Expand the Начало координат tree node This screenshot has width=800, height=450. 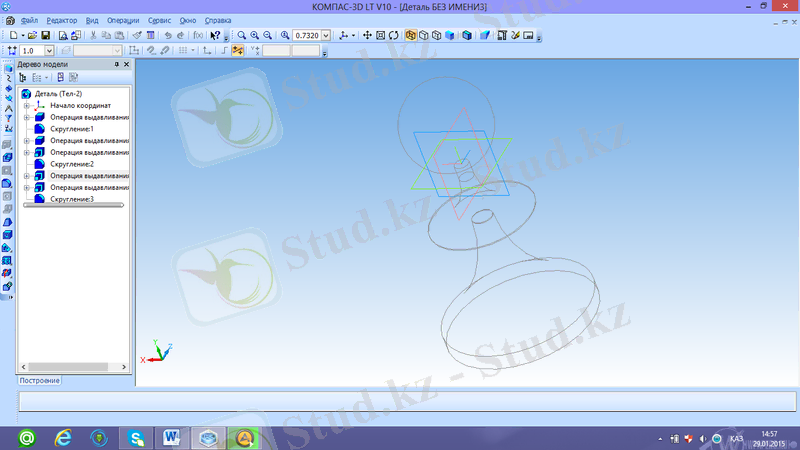(26, 106)
